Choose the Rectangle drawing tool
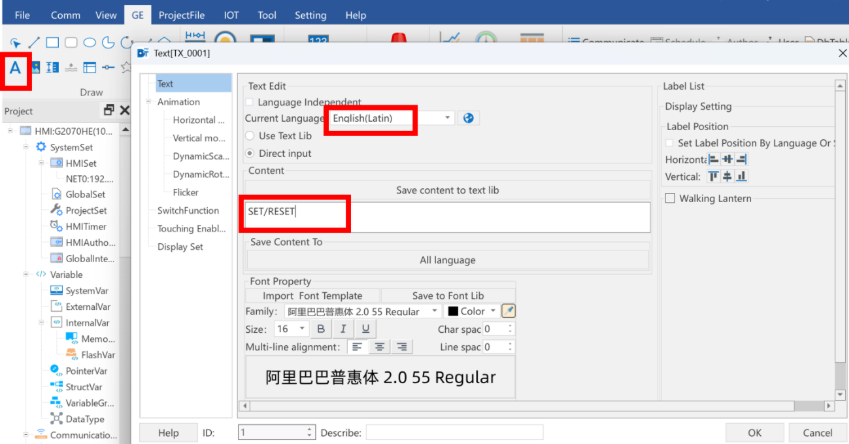The height and width of the screenshot is (444, 849). (53, 42)
